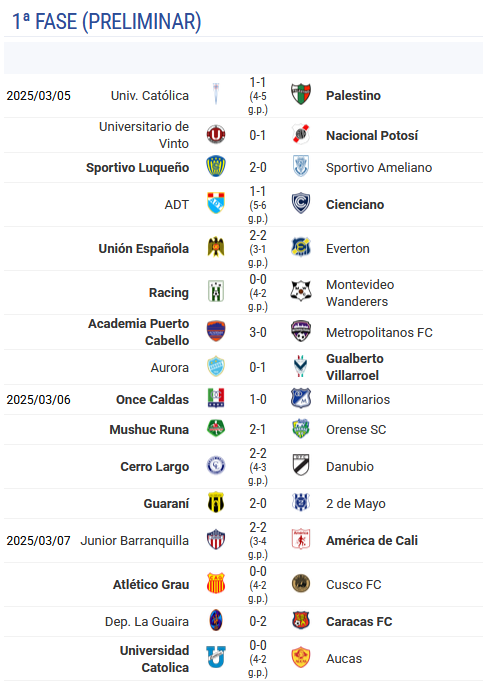Open the Academia Puerto Cabello link

[x=138, y=332]
